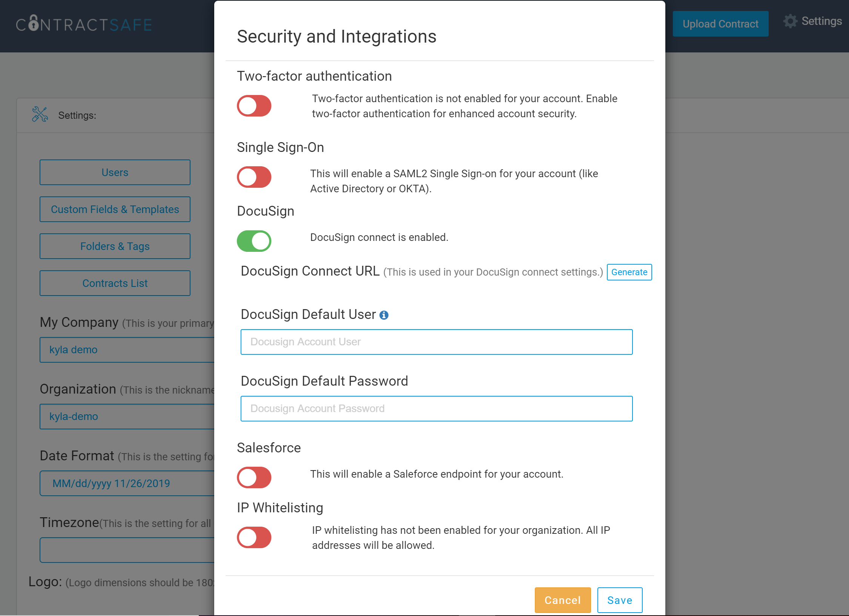This screenshot has height=616, width=849.
Task: Click the Save button
Action: click(618, 600)
